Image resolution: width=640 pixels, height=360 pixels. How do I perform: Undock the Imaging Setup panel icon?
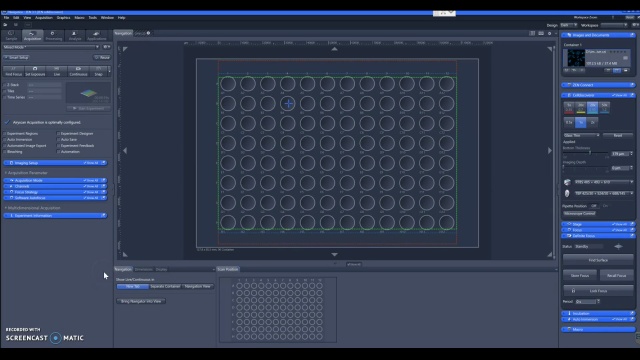(x=104, y=163)
